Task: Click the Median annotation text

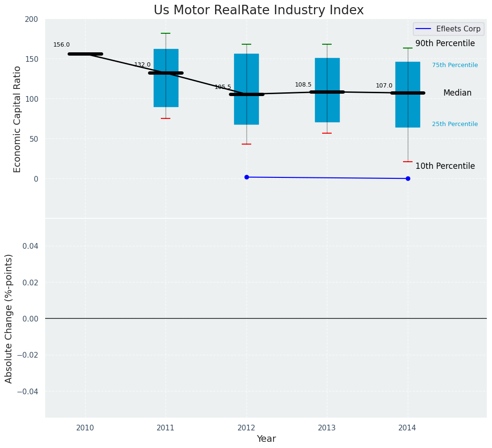Action: [457, 93]
